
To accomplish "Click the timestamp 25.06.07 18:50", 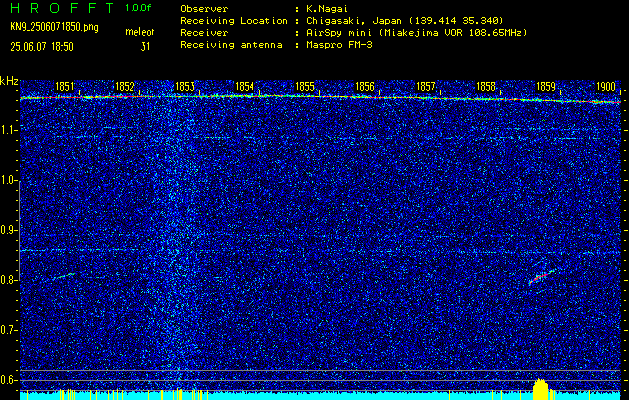I will point(42,47).
